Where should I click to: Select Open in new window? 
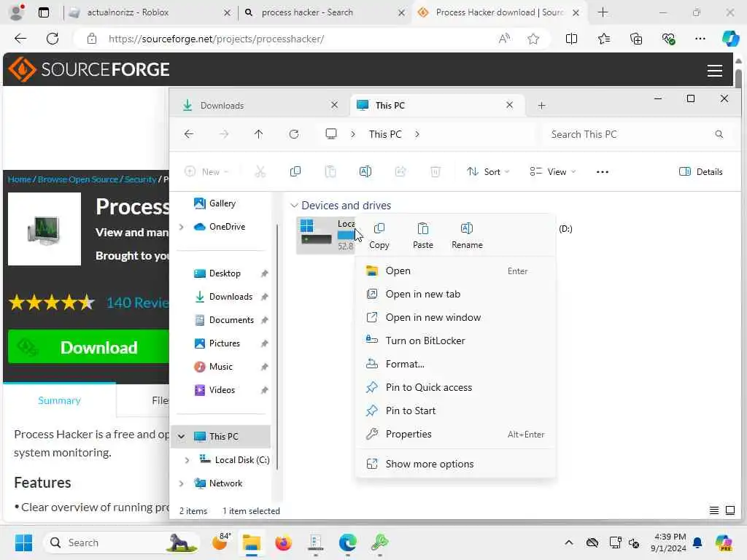455,317
